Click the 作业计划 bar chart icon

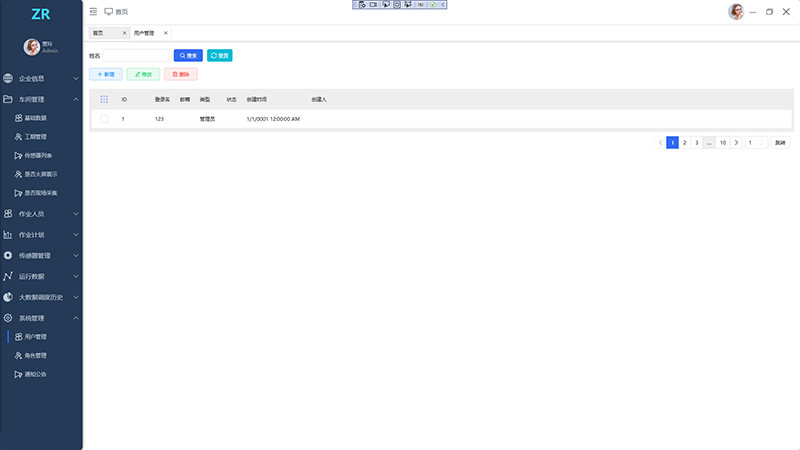8,235
